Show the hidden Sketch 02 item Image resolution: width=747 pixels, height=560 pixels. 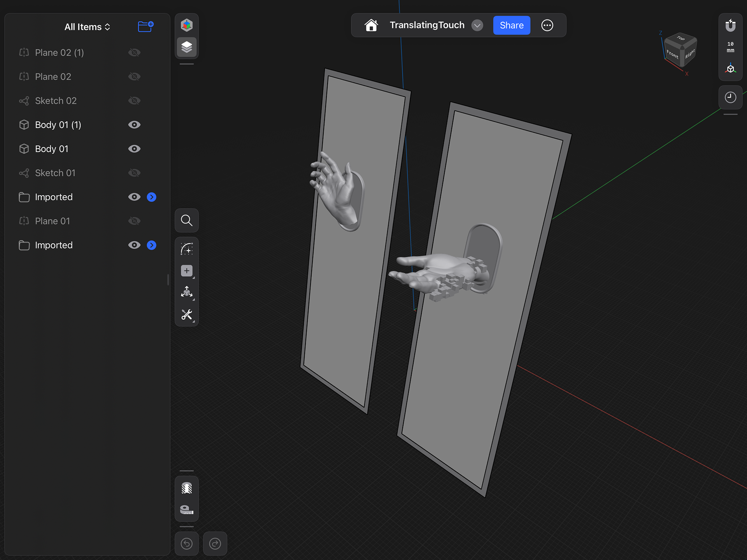coord(134,101)
